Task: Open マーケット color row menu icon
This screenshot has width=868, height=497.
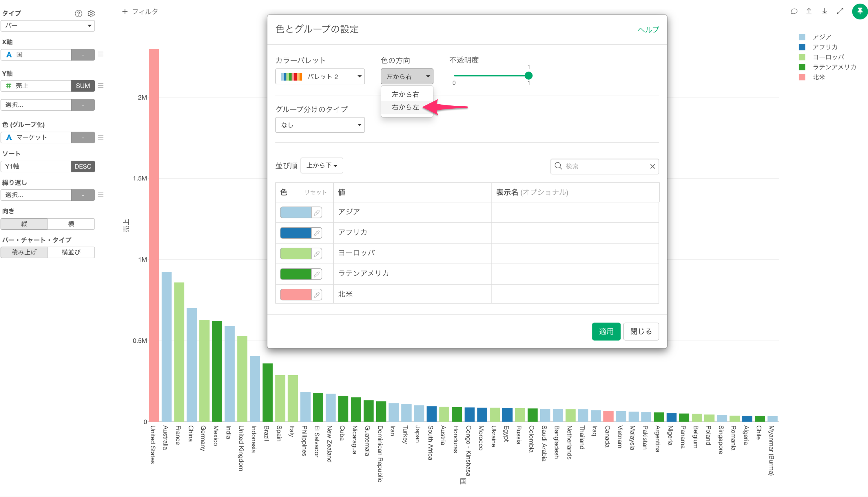Action: (101, 137)
